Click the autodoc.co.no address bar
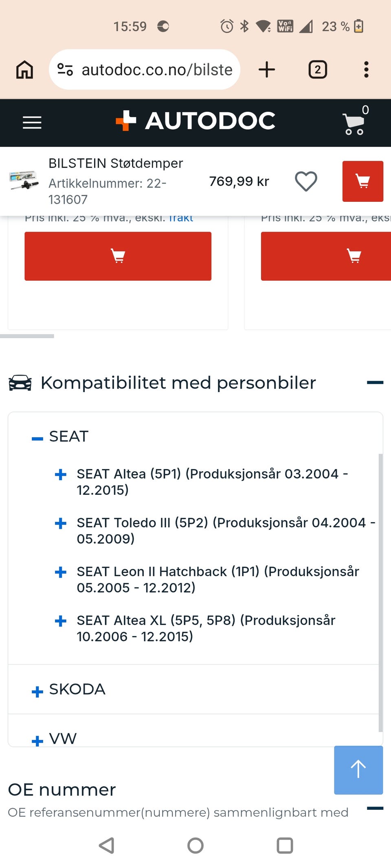The height and width of the screenshot is (868, 391). click(145, 70)
